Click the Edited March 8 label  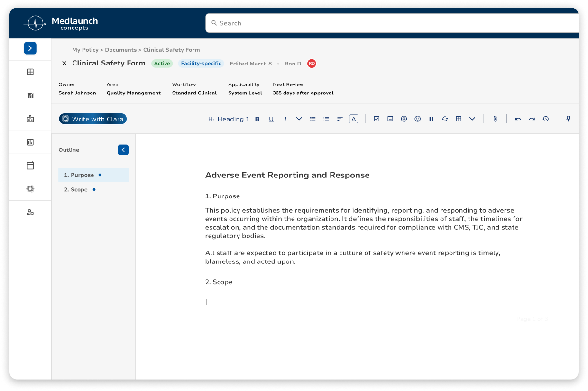[x=251, y=64]
